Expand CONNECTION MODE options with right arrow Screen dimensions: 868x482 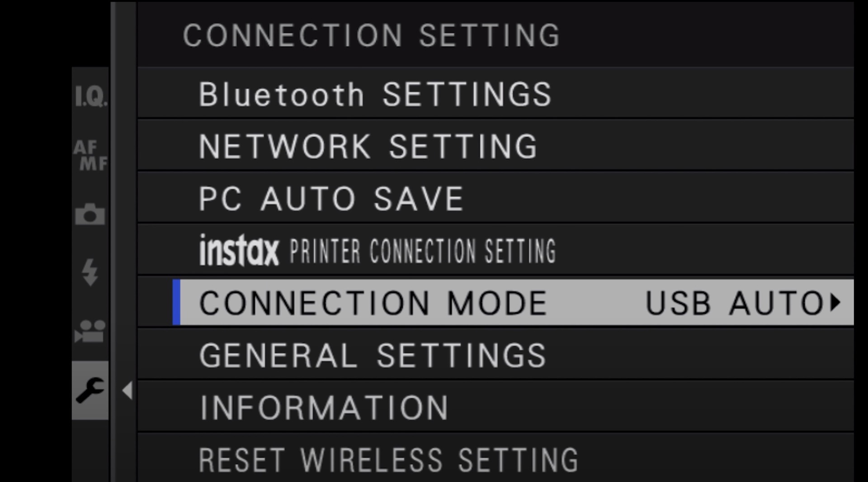(x=835, y=302)
